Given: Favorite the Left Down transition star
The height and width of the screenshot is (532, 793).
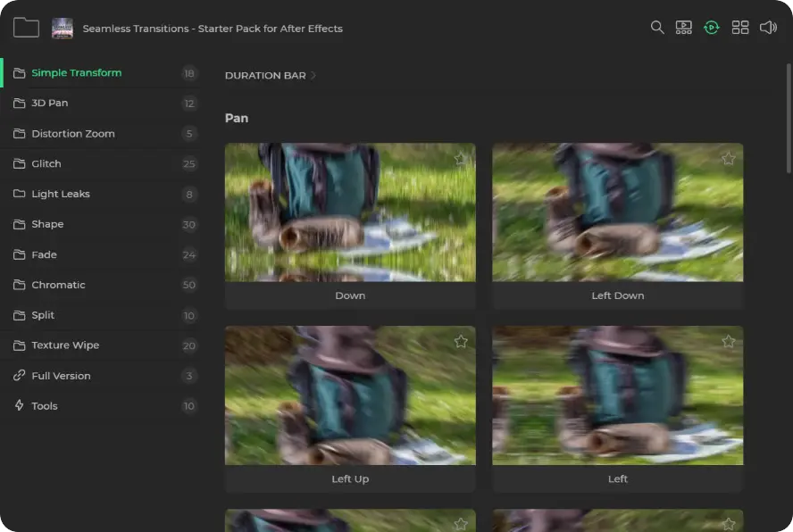Looking at the screenshot, I should click(729, 159).
